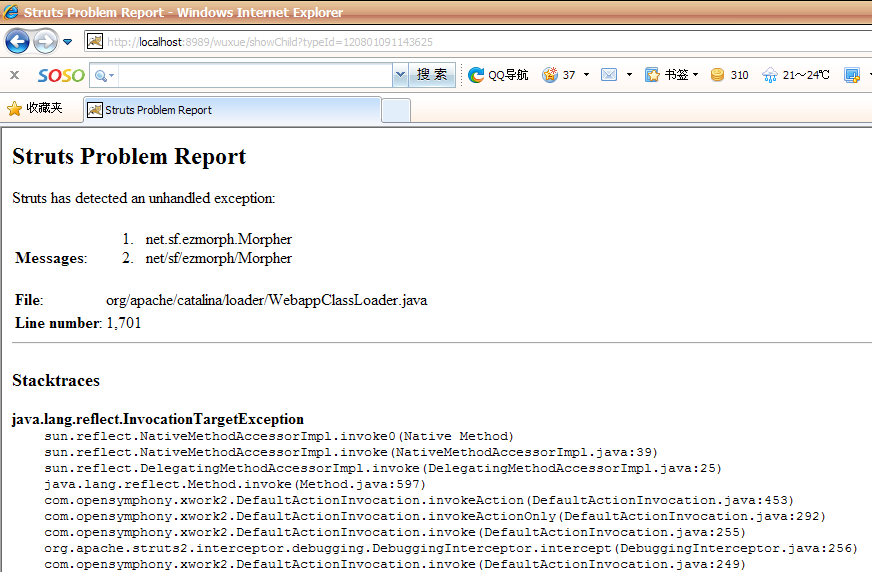
Task: Click the WebappClassLoader.java file path
Action: click(x=266, y=300)
